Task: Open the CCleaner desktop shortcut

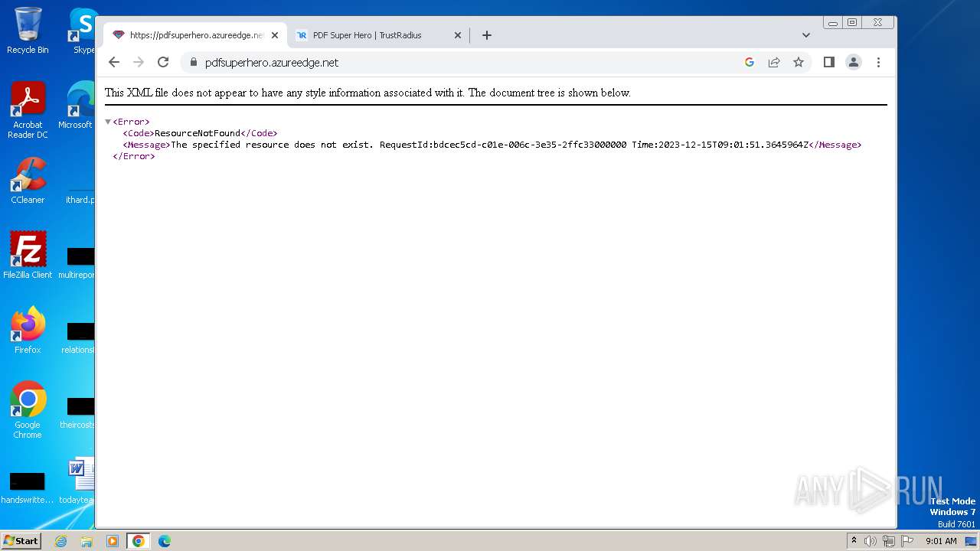Action: coord(28,181)
